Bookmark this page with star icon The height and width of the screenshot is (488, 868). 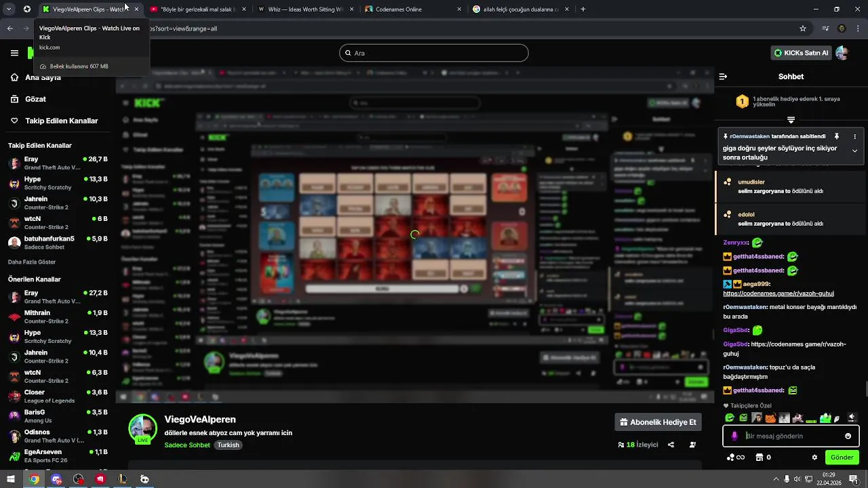803,28
